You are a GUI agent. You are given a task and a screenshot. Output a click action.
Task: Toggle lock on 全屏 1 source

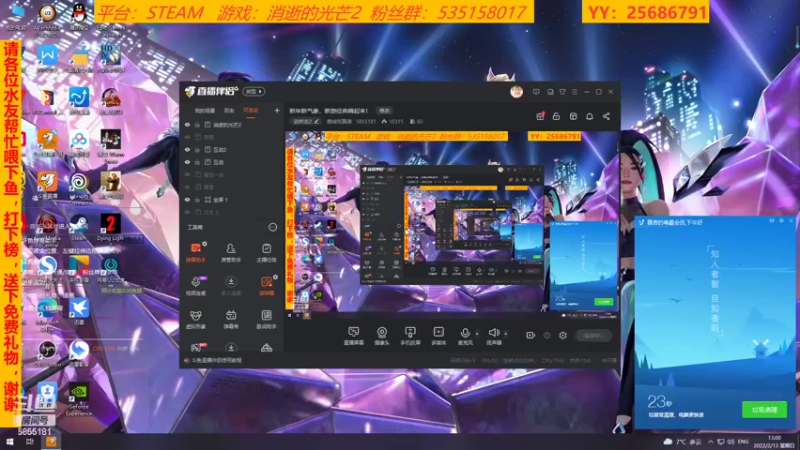click(x=197, y=199)
